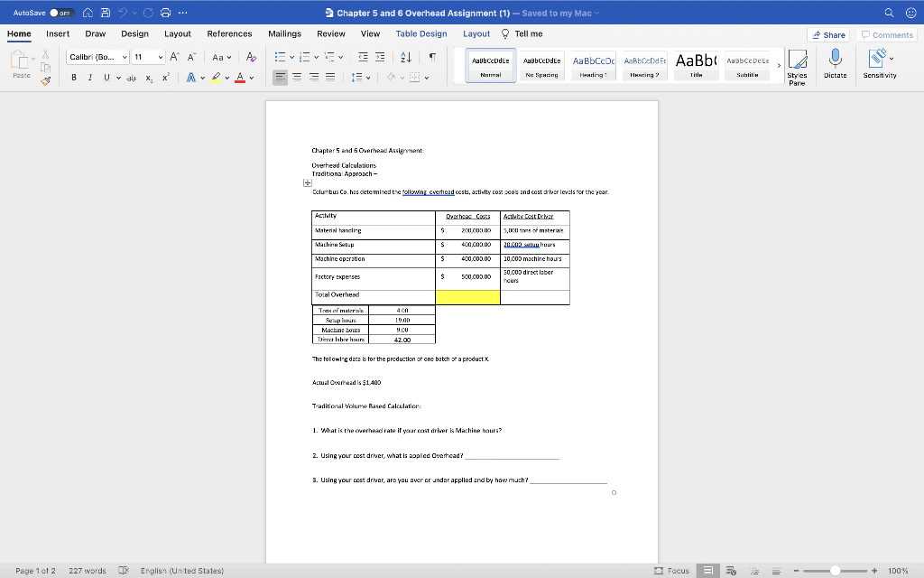Apply the Heading 1 style
The width and height of the screenshot is (924, 578).
point(593,65)
